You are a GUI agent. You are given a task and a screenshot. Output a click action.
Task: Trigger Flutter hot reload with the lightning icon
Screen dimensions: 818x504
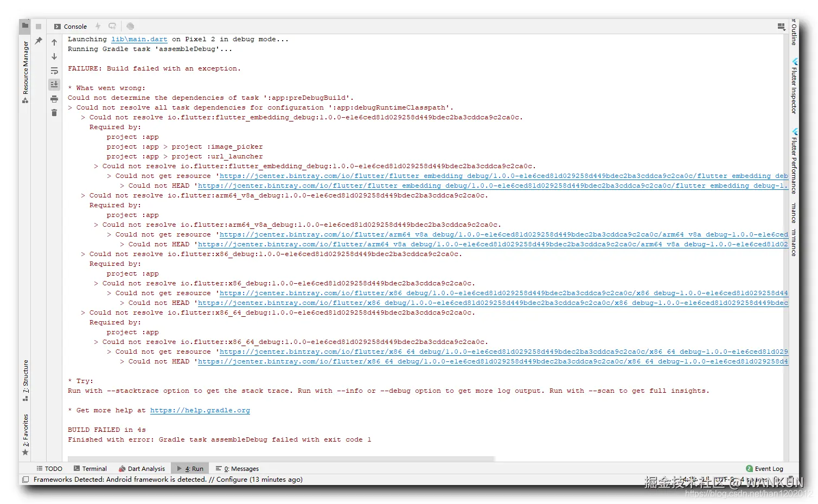pos(98,26)
